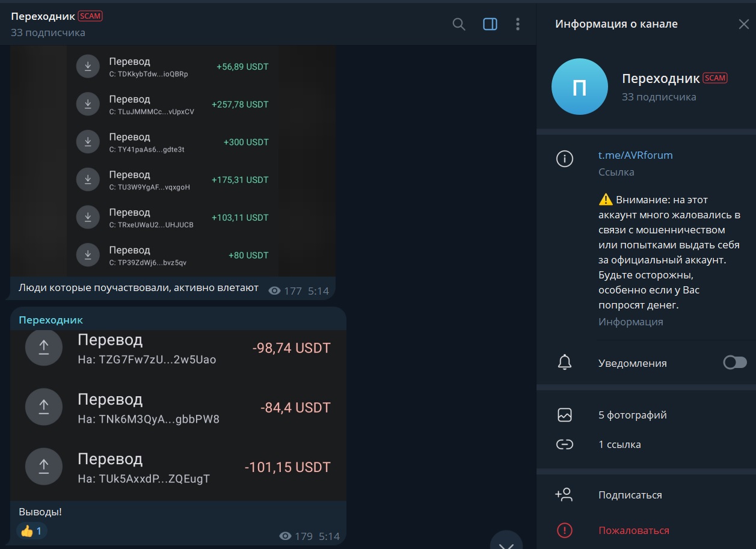Click Пожаловаться to report channel
Image resolution: width=756 pixels, height=549 pixels.
pos(634,530)
